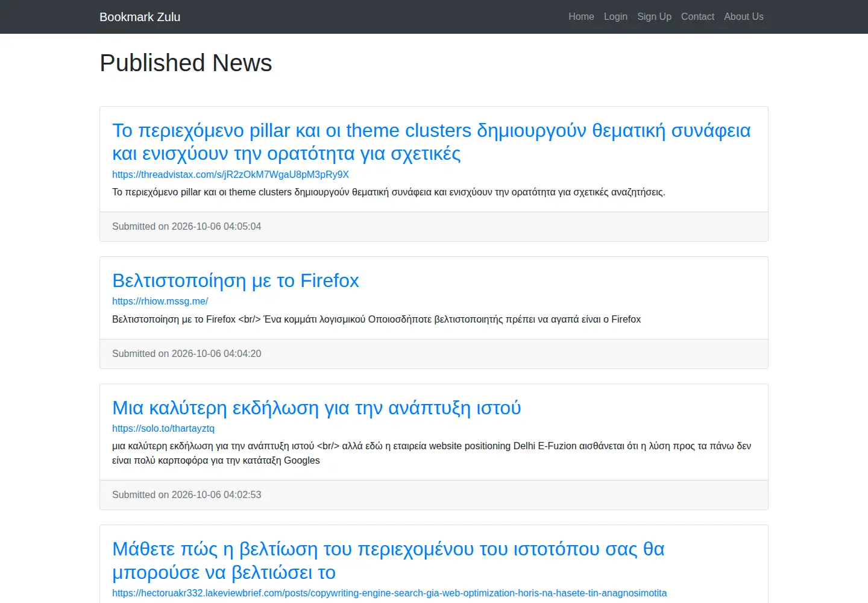
Task: Open the Βελτιστοποίηση με το Firefox headline
Action: [235, 280]
